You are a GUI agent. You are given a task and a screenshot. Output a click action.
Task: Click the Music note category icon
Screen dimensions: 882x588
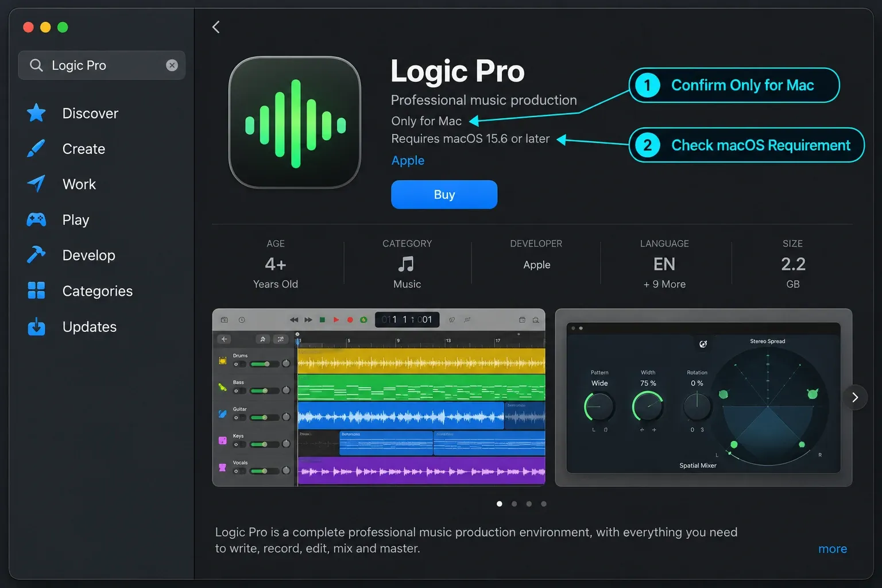[407, 264]
